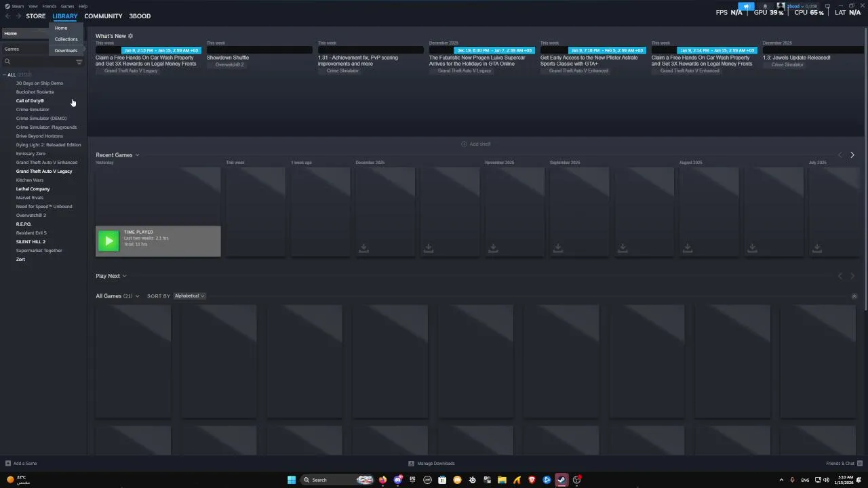This screenshot has height=488, width=868.
Task: Click Add shelf button
Action: [x=476, y=144]
